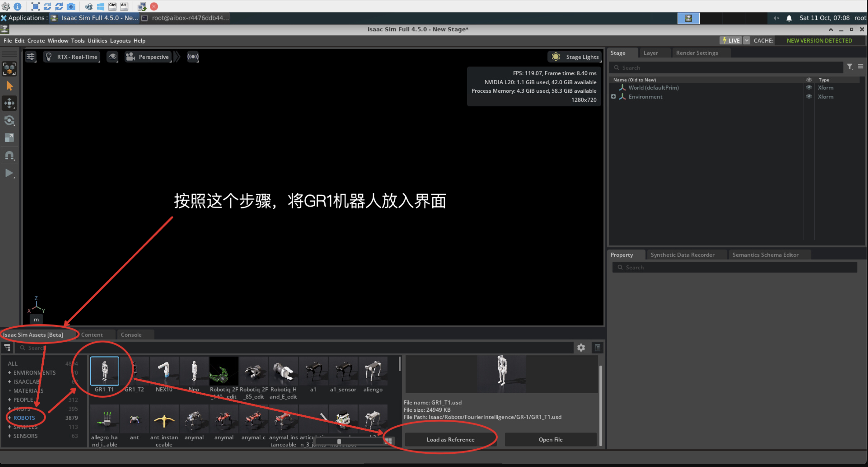868x467 pixels.
Task: Click the thumbnail size slider
Action: click(339, 441)
